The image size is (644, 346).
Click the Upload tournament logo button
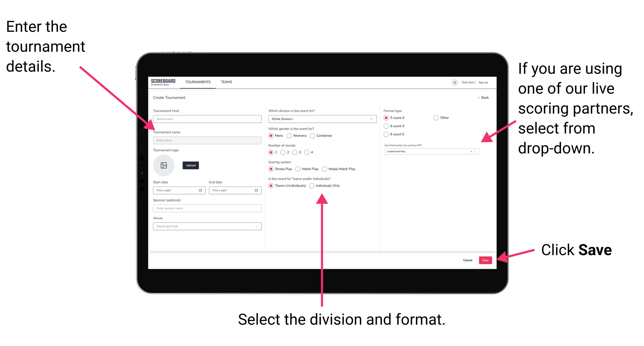tap(191, 165)
